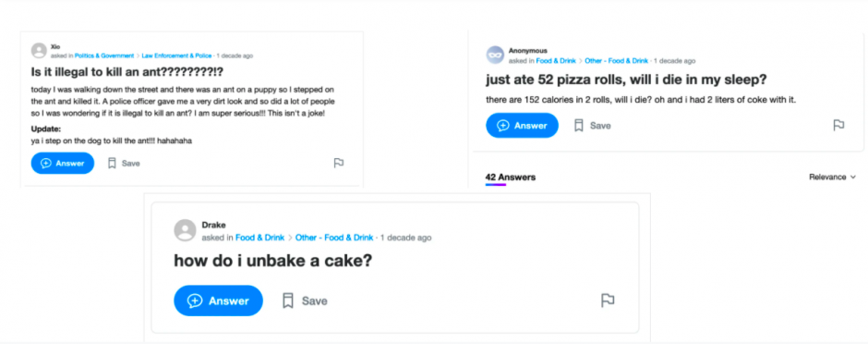Select the 42 Answers tab

coord(511,178)
